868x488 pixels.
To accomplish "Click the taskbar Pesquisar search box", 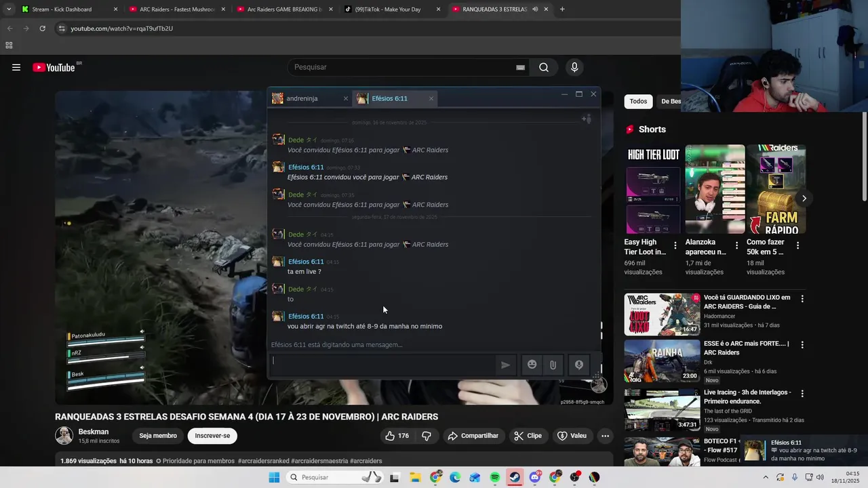I will 334,477.
